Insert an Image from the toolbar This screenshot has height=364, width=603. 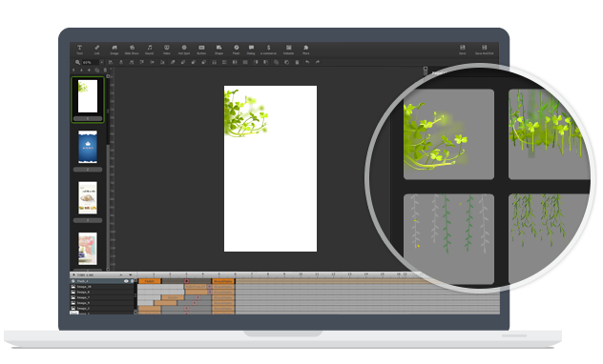pos(114,50)
